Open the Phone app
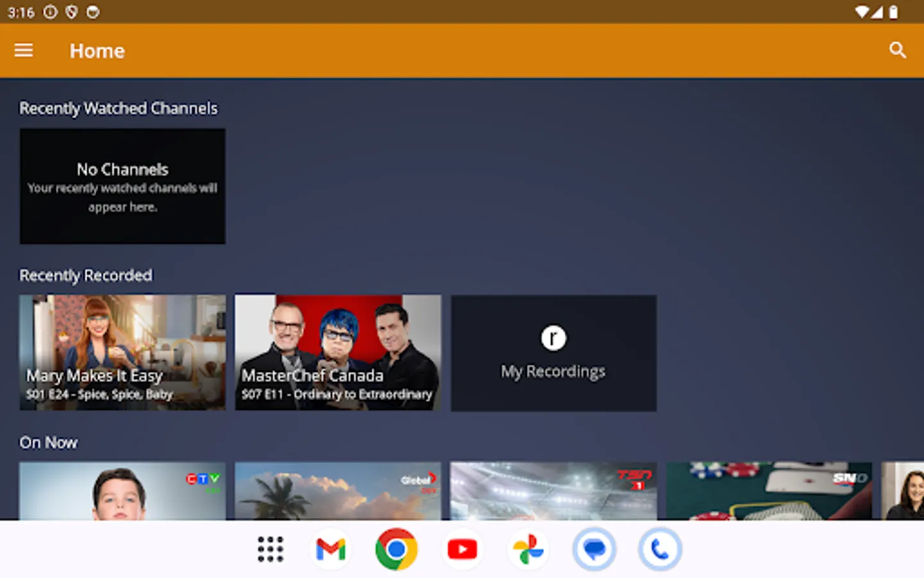The height and width of the screenshot is (578, 924). 660,549
